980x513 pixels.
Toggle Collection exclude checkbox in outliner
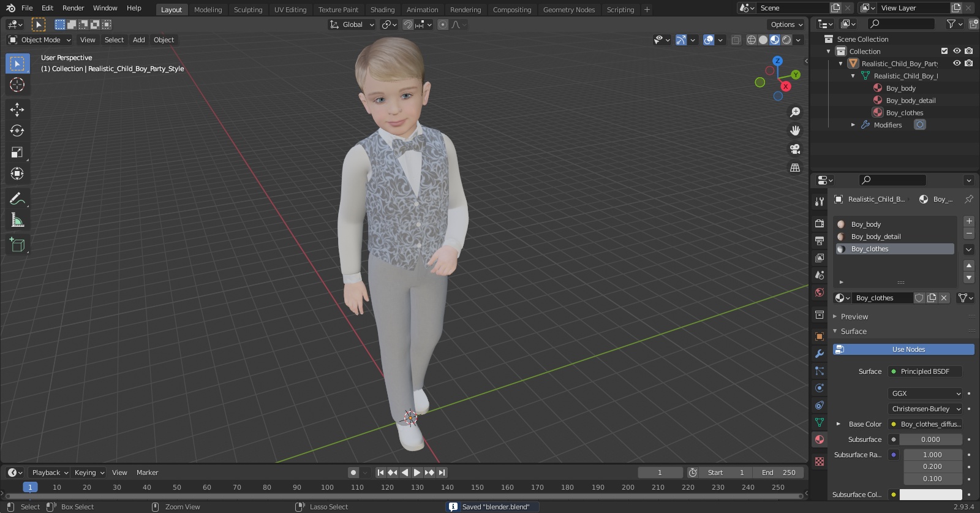pyautogui.click(x=944, y=51)
